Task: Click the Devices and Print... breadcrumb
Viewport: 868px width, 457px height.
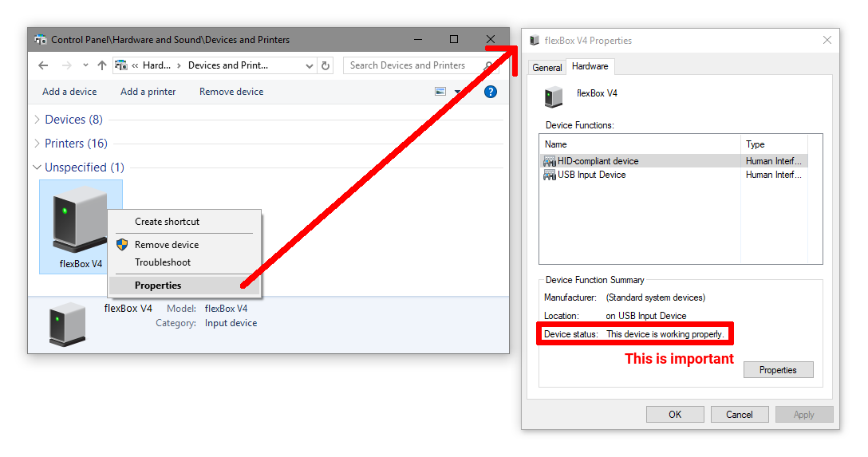Action: tap(228, 65)
